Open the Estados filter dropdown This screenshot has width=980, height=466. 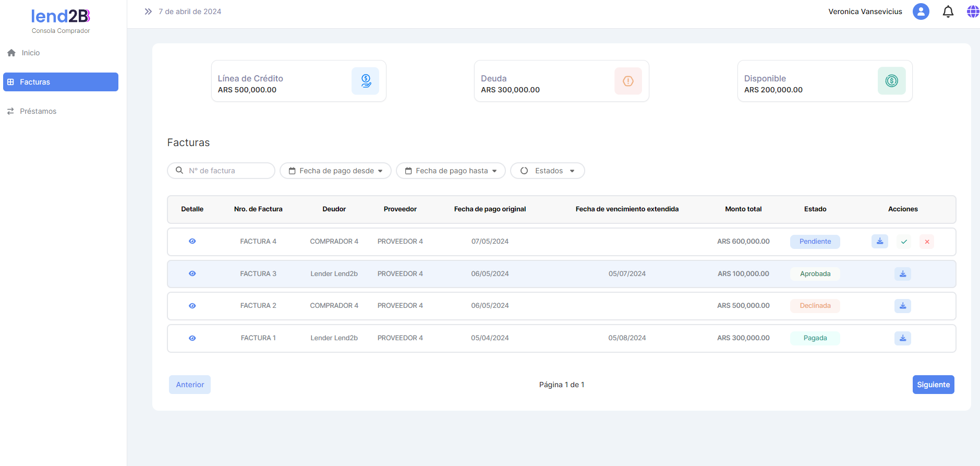coord(547,171)
